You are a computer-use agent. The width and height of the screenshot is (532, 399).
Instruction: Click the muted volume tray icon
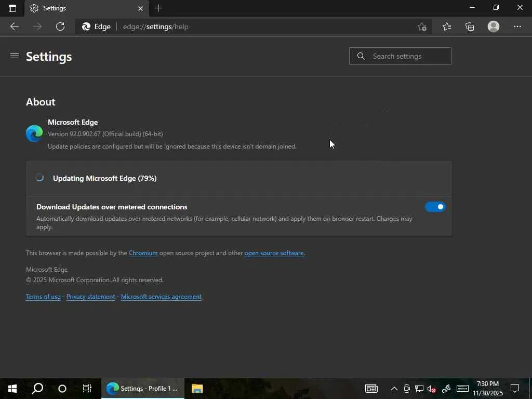pos(432,389)
